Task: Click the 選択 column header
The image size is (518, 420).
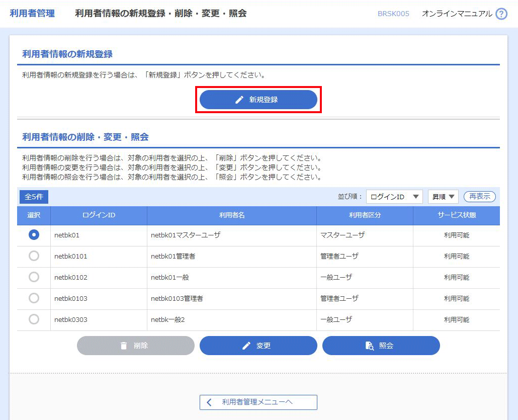Action: pyautogui.click(x=34, y=215)
